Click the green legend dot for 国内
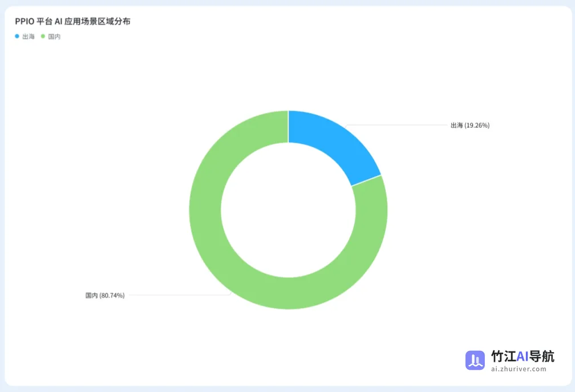This screenshot has height=392, width=575. pos(43,37)
